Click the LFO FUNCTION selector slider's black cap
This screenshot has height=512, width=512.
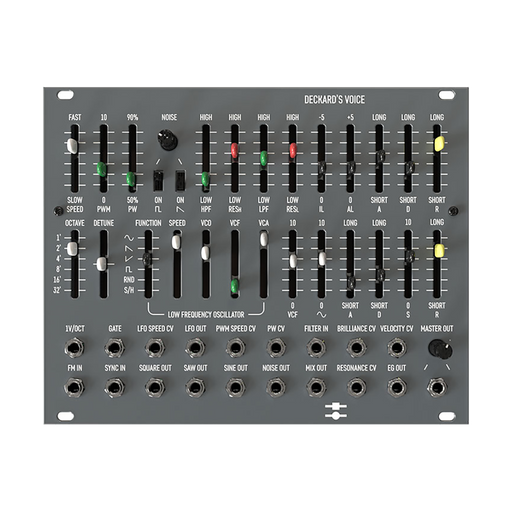[x=147, y=259]
